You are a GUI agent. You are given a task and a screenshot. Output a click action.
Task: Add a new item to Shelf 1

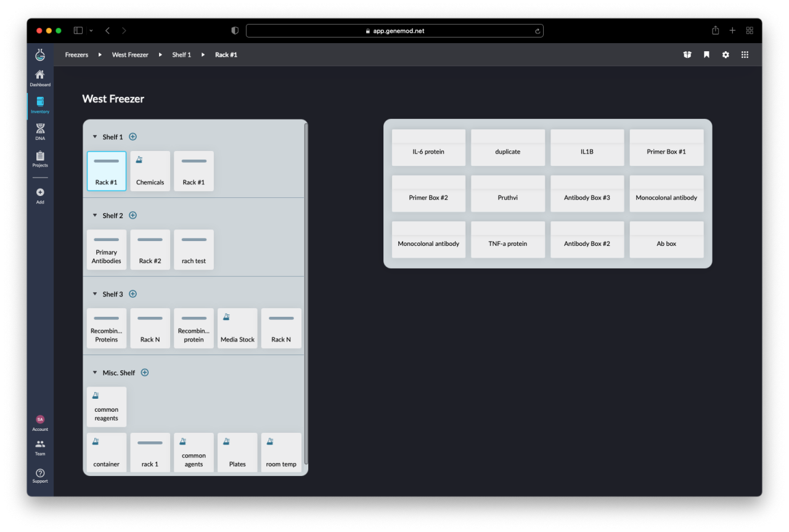pos(133,137)
